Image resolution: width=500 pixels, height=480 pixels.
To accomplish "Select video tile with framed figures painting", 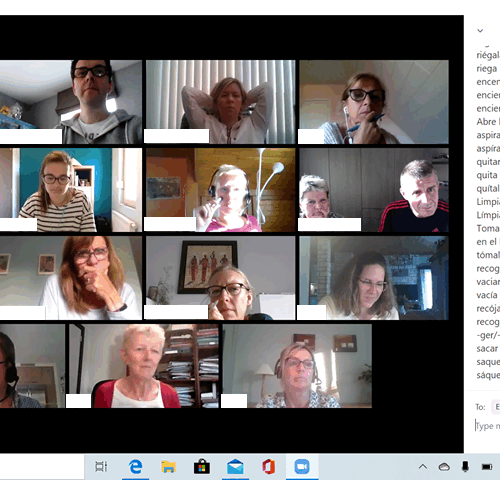I will tap(220, 278).
